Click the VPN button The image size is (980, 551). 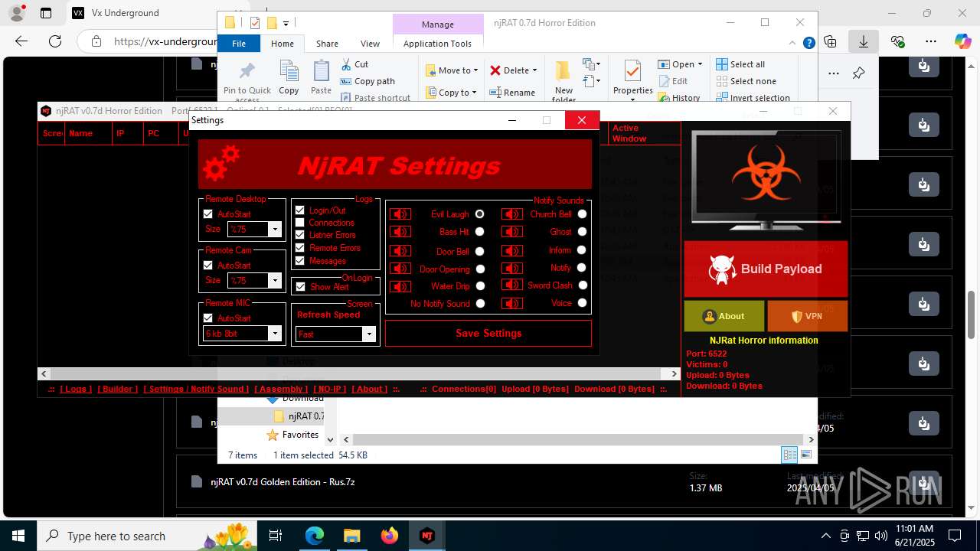[808, 316]
